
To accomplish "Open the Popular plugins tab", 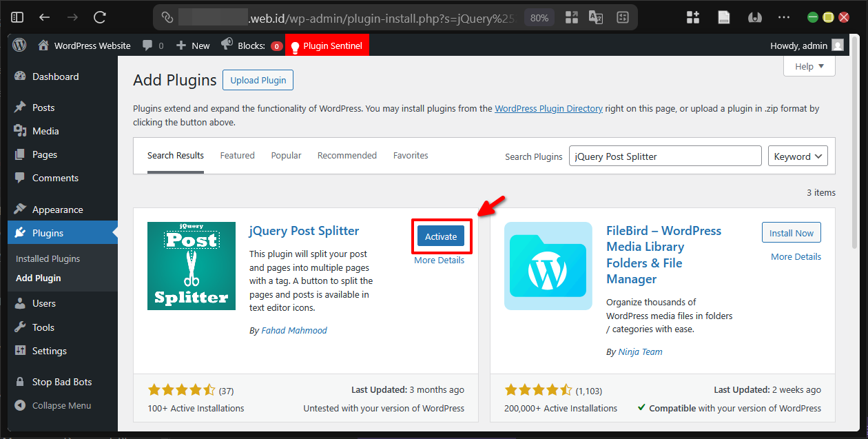I will pos(286,155).
